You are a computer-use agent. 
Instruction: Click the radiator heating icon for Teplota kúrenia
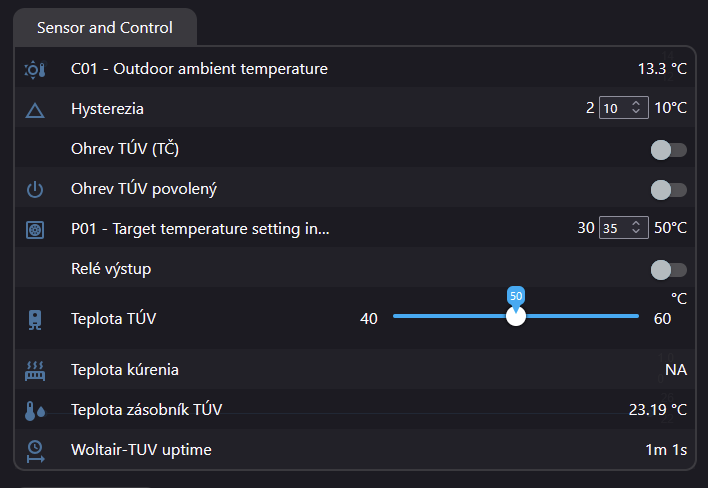pyautogui.click(x=35, y=370)
